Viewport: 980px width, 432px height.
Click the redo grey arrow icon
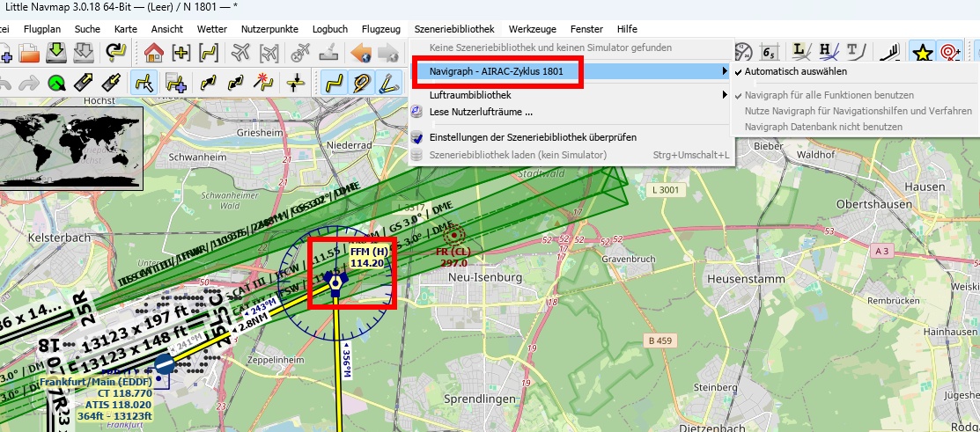coord(29,83)
